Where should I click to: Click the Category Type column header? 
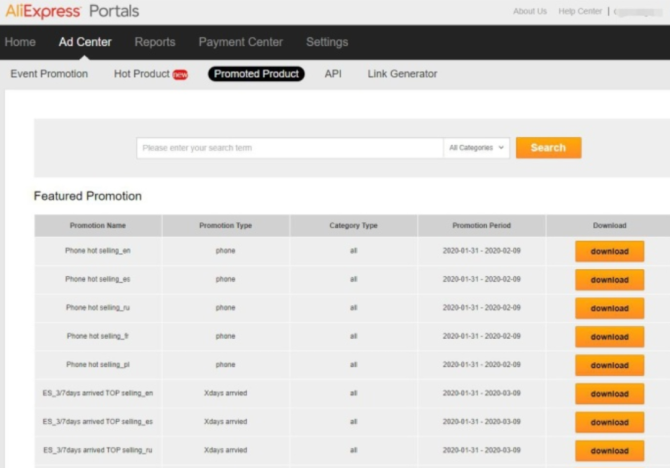tap(353, 226)
